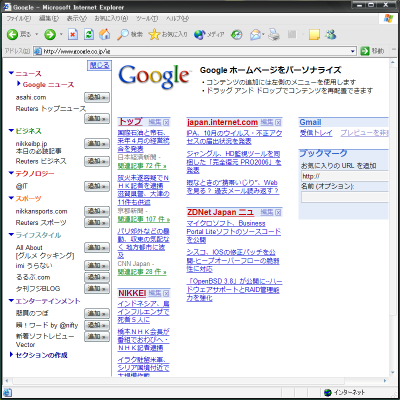The image size is (400, 400).
Task: Add asahi.com with its 追加 button
Action: point(97,97)
